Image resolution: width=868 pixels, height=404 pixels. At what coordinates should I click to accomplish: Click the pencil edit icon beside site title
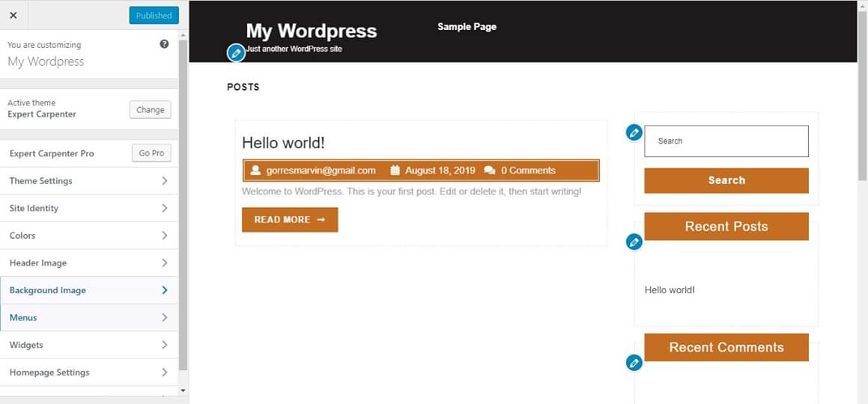[237, 53]
